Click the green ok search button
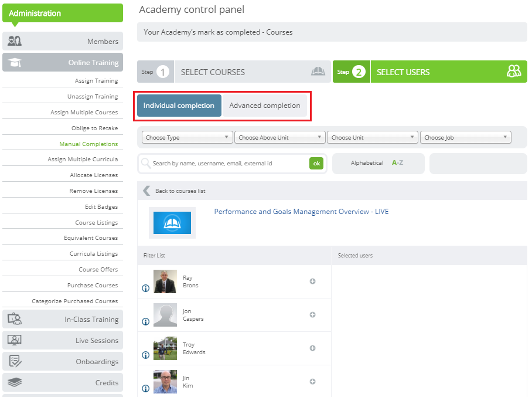This screenshot has width=532, height=397. pyautogui.click(x=316, y=164)
